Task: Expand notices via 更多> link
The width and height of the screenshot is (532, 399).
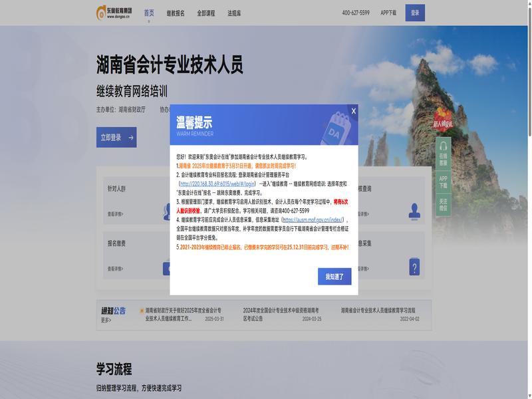Action: [106, 320]
